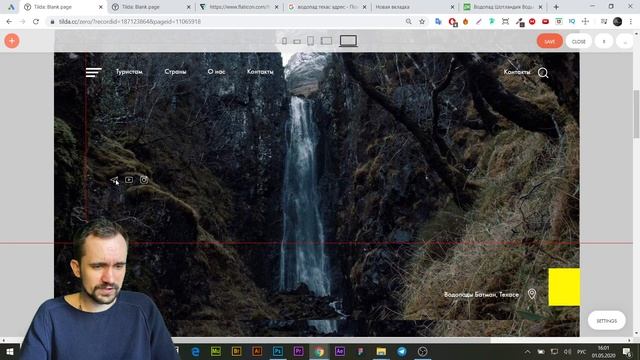Click the CLOSE button in Tilda editor
This screenshot has width=640, height=360.
(578, 41)
